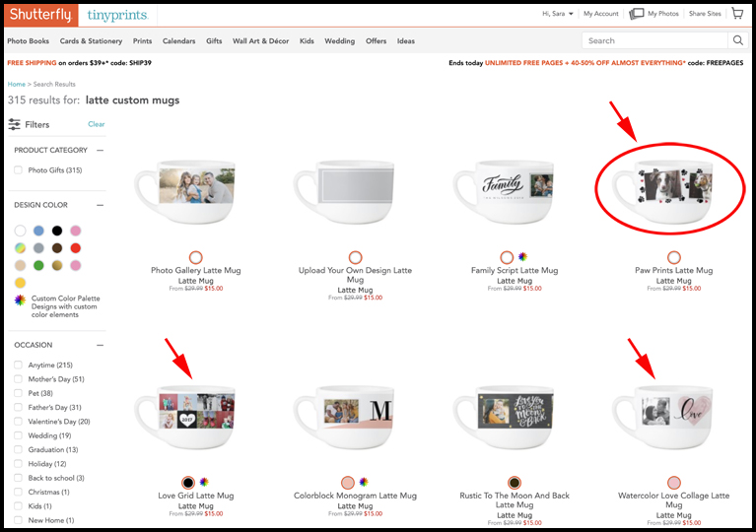Click the Custom Color Palette rainbow icon
Screen dimensions: 756x532
[x=20, y=300]
